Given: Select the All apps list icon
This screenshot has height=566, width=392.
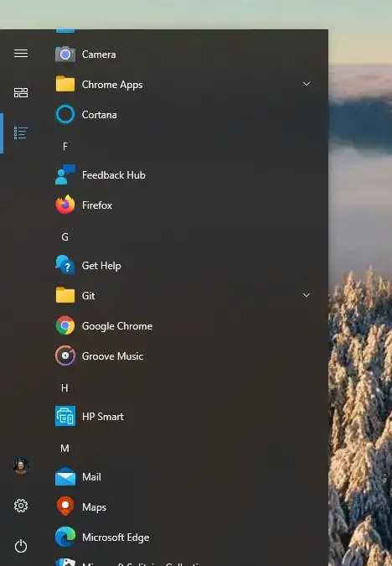Looking at the screenshot, I should click(21, 132).
